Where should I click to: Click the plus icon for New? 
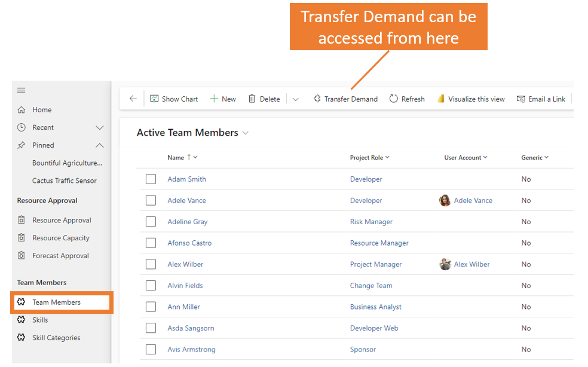click(x=214, y=99)
